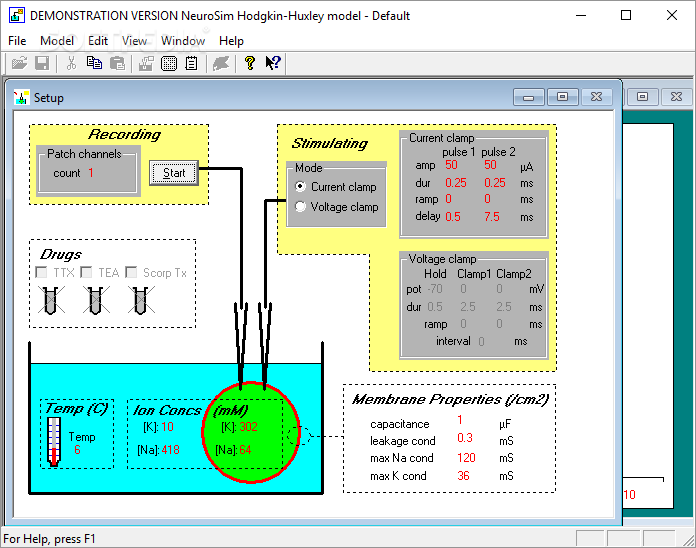
Task: Click pulse 1 dur value 0.25
Action: (x=456, y=183)
